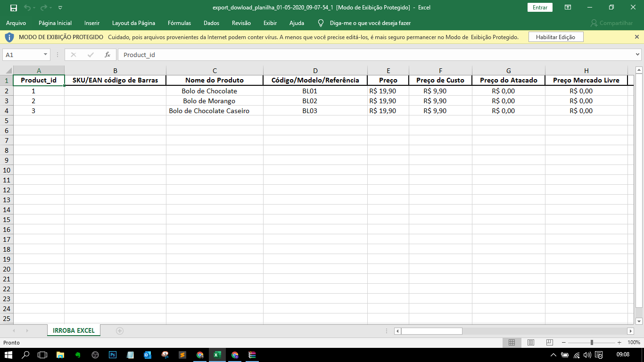Viewport: 644px width, 362px height.
Task: Open the Quick Access Toolbar customize arrow
Action: (60, 8)
